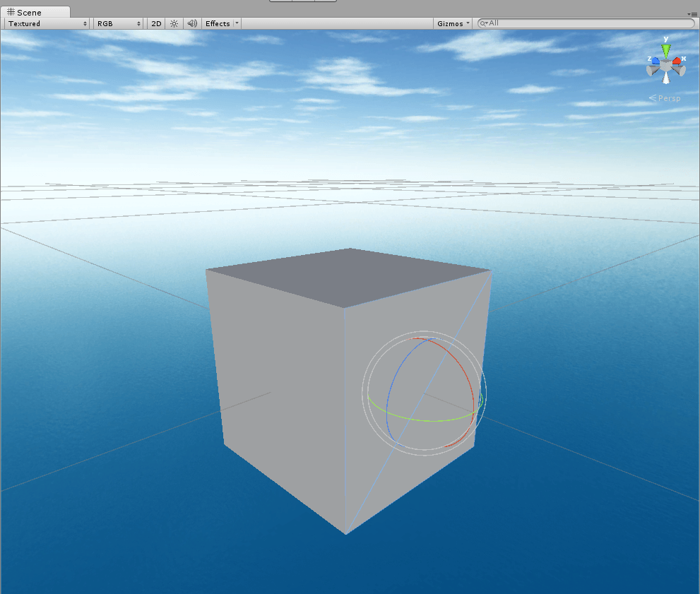Viewport: 700px width, 594px height.
Task: Toggle the Effects button
Action: pos(217,23)
